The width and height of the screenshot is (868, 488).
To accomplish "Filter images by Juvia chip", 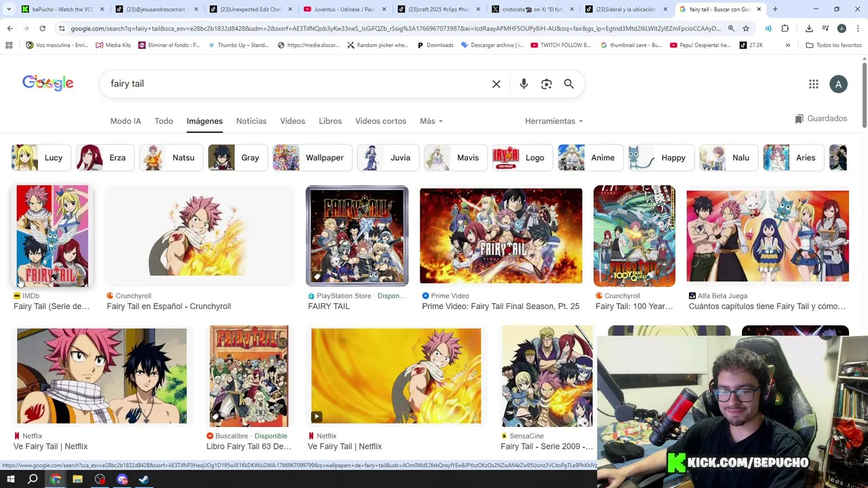I will point(388,158).
